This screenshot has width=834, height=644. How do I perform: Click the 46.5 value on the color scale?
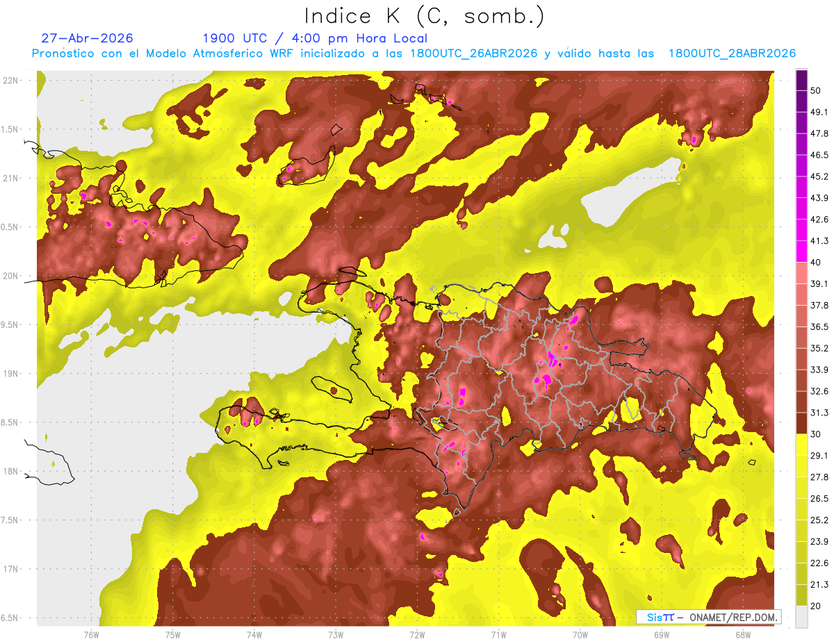819,155
